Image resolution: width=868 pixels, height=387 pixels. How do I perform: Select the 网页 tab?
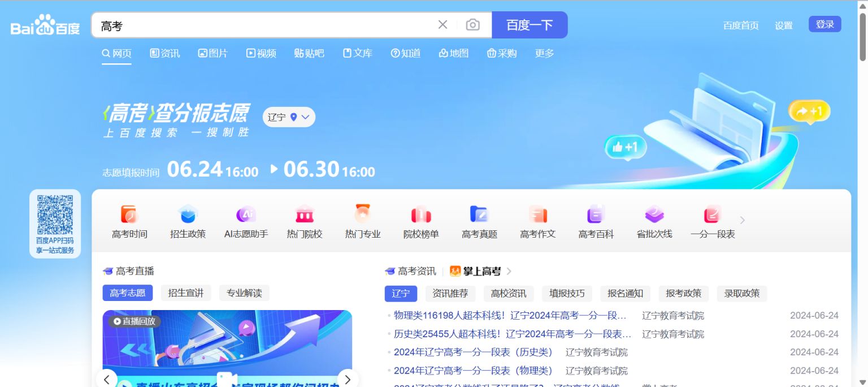(x=116, y=53)
